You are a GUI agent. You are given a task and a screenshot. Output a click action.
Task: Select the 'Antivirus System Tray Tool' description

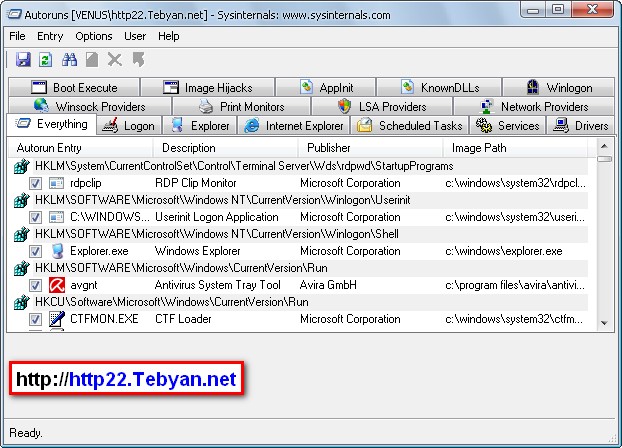pyautogui.click(x=217, y=285)
